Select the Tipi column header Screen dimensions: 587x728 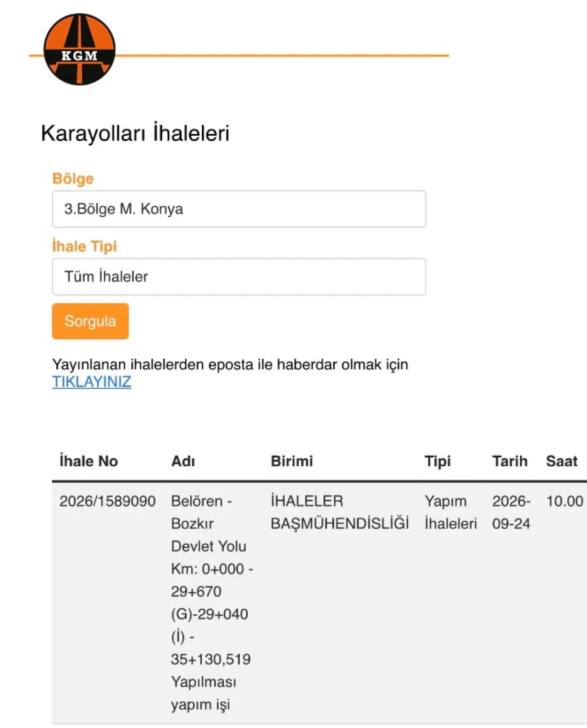pyautogui.click(x=437, y=461)
